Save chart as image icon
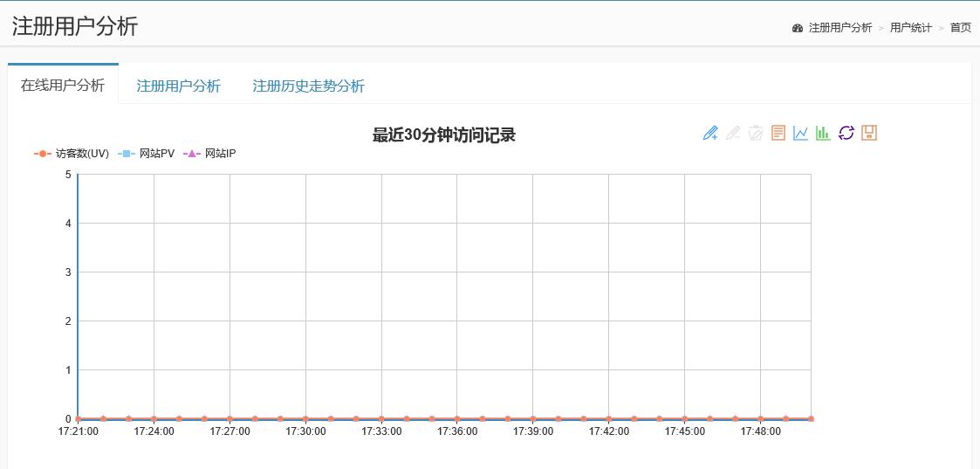The image size is (980, 469). (x=868, y=133)
